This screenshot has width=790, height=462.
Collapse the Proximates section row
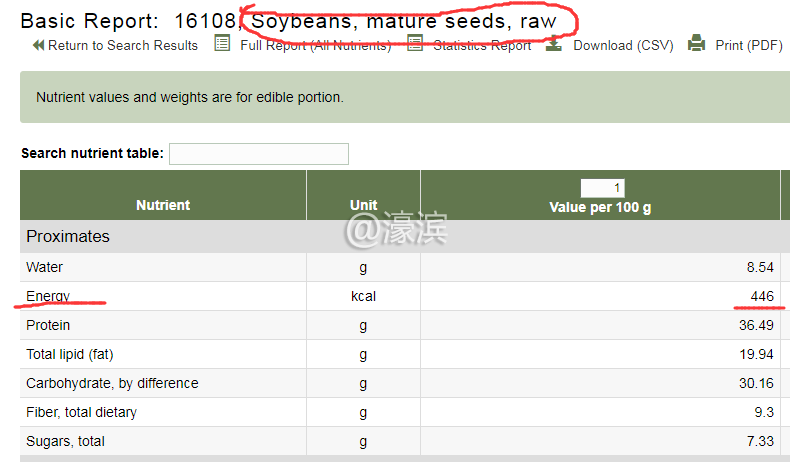pyautogui.click(x=68, y=237)
